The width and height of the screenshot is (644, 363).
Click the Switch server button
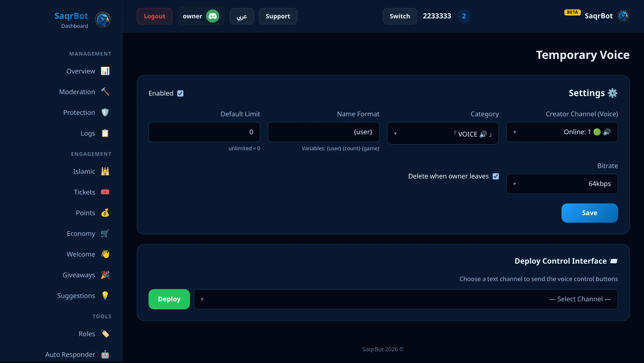(400, 16)
